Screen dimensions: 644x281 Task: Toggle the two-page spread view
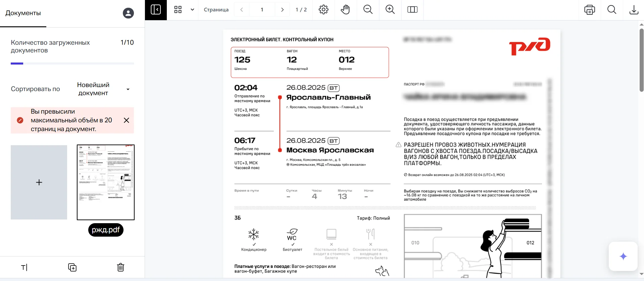(412, 10)
